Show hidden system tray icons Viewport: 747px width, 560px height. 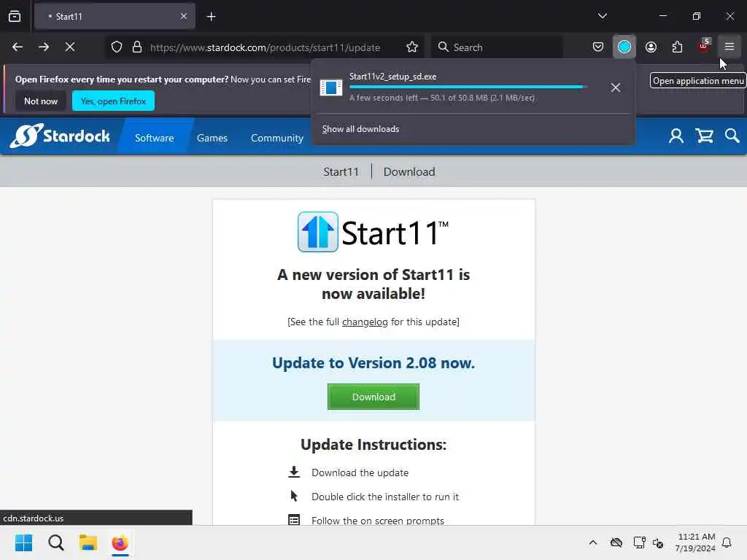click(x=593, y=542)
